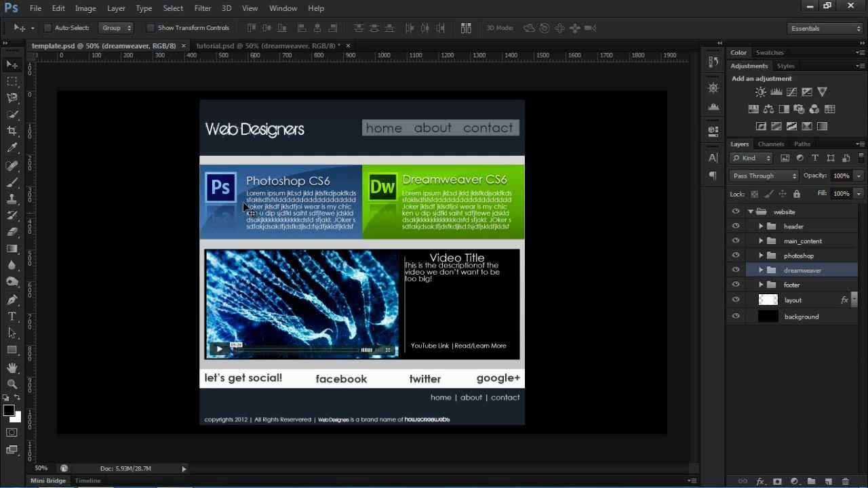The height and width of the screenshot is (488, 868).
Task: Select the Move tool
Action: (x=12, y=64)
